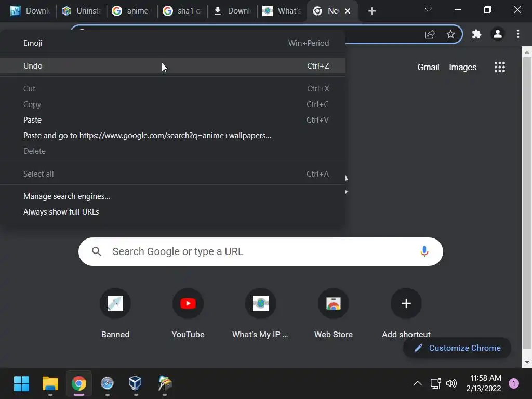The height and width of the screenshot is (399, 532).
Task: Open the Chrome profile avatar
Action: click(497, 34)
